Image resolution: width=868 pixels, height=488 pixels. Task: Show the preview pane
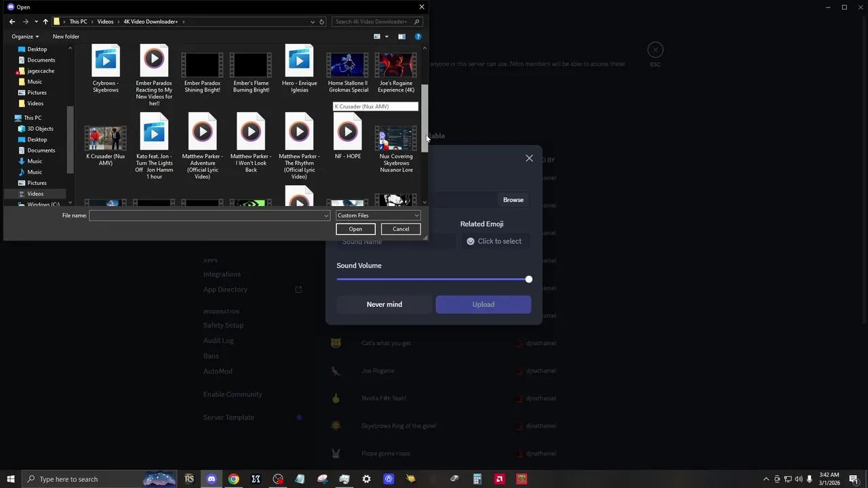coord(401,37)
